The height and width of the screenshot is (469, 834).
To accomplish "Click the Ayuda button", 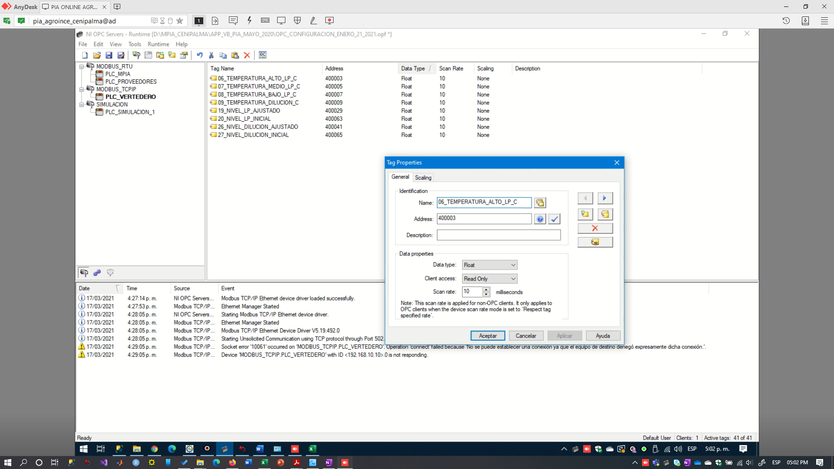I will pyautogui.click(x=603, y=336).
